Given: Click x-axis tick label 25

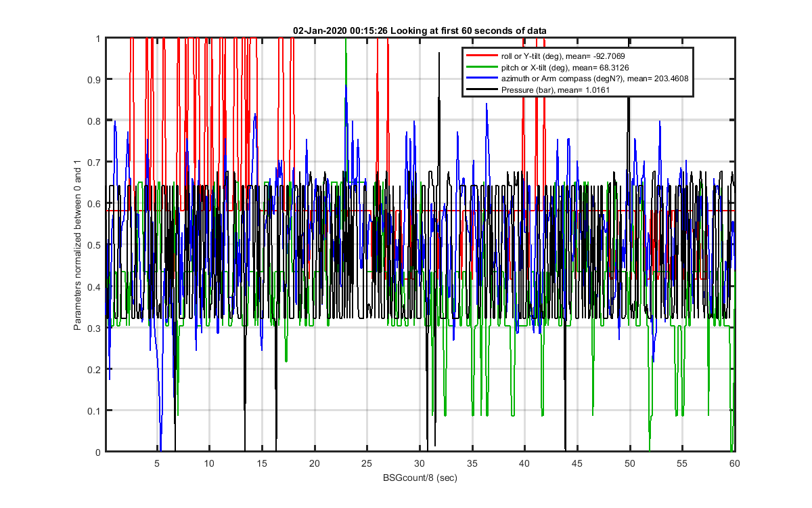Looking at the screenshot, I should point(367,463).
